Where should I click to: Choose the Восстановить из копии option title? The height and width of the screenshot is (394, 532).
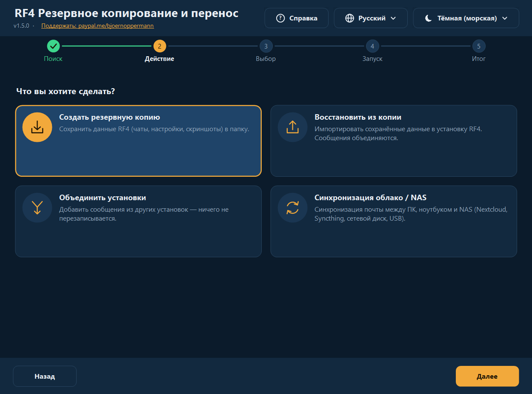pyautogui.click(x=358, y=117)
